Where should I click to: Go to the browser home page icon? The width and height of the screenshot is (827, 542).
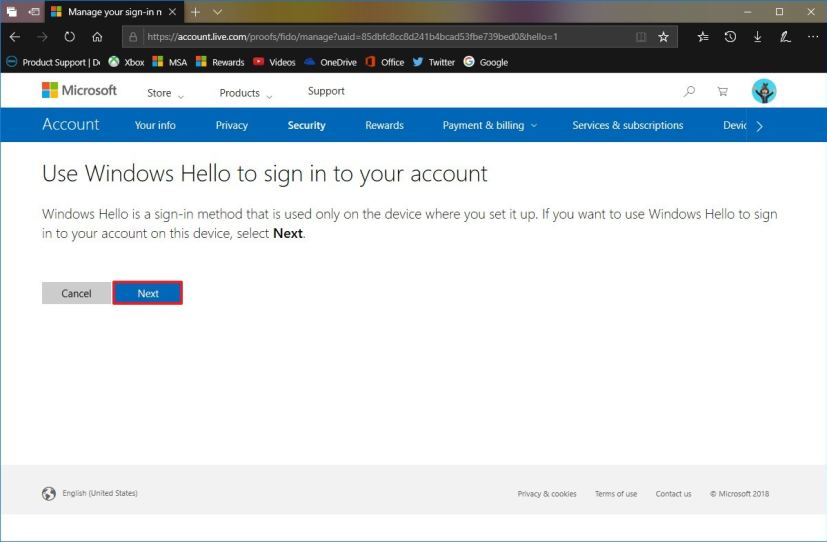97,37
